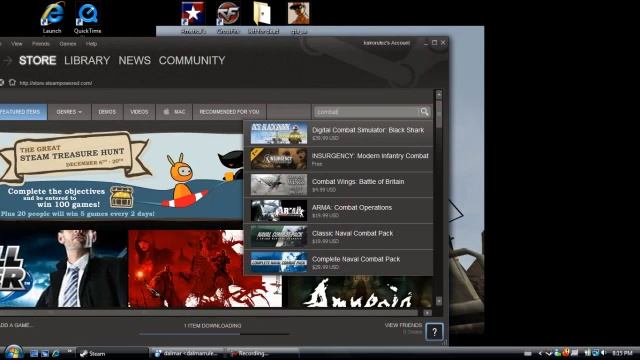Open the QuickTime desktop shortcut
This screenshot has width=640, height=360.
click(x=87, y=17)
